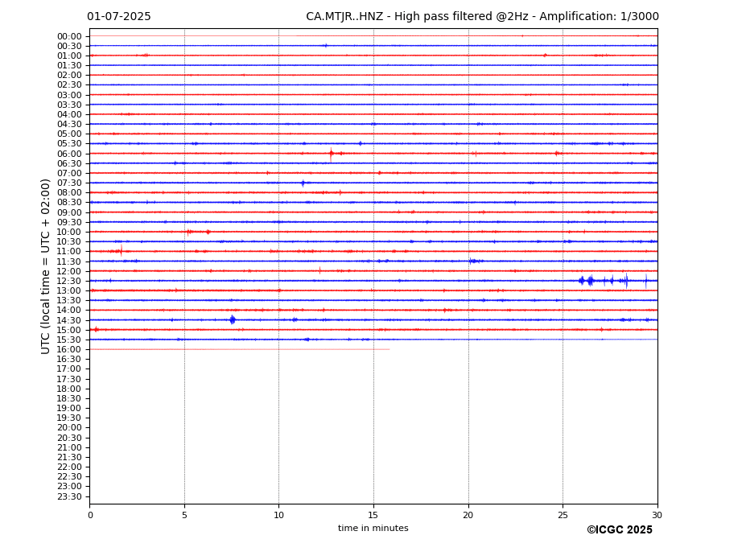Image resolution: width=746 pixels, height=560 pixels.
Task: Click the x-axis tick label 25
Action: 563,515
